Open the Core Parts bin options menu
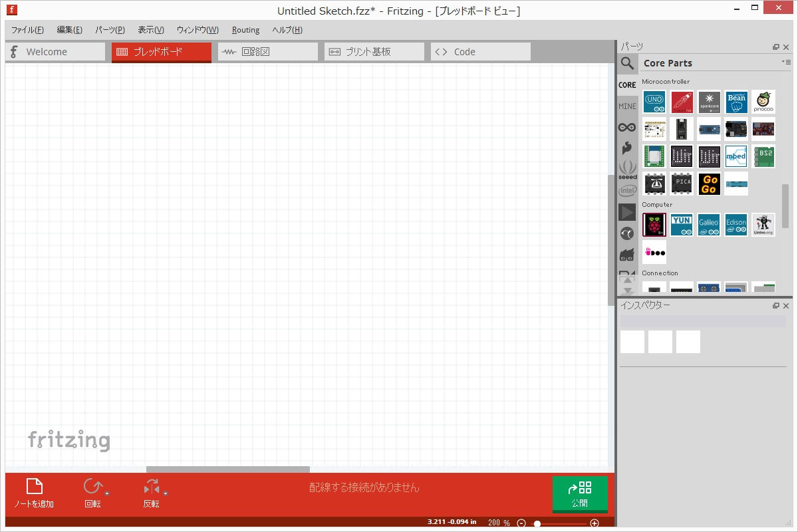The height and width of the screenshot is (532, 798). click(786, 63)
